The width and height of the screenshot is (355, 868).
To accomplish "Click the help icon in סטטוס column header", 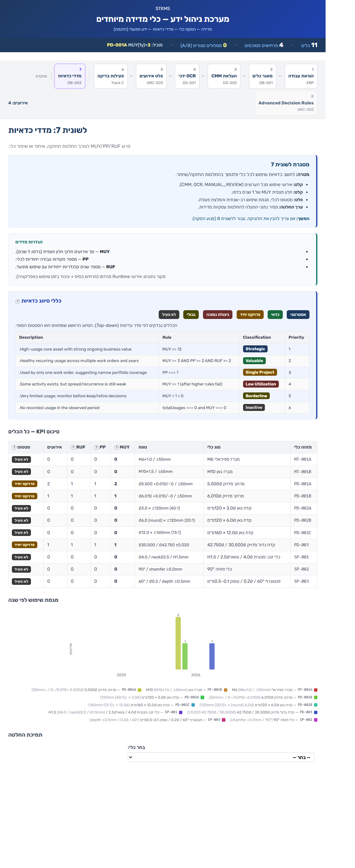I will (x=14, y=447).
